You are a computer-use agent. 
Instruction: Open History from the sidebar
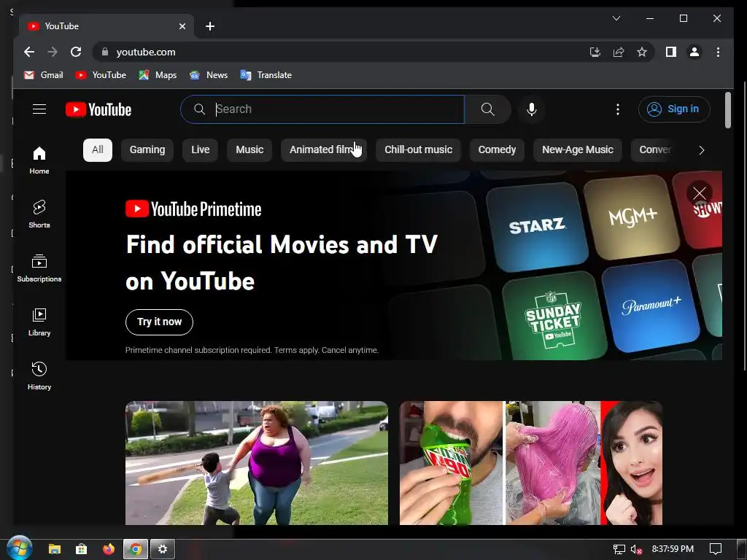point(39,376)
